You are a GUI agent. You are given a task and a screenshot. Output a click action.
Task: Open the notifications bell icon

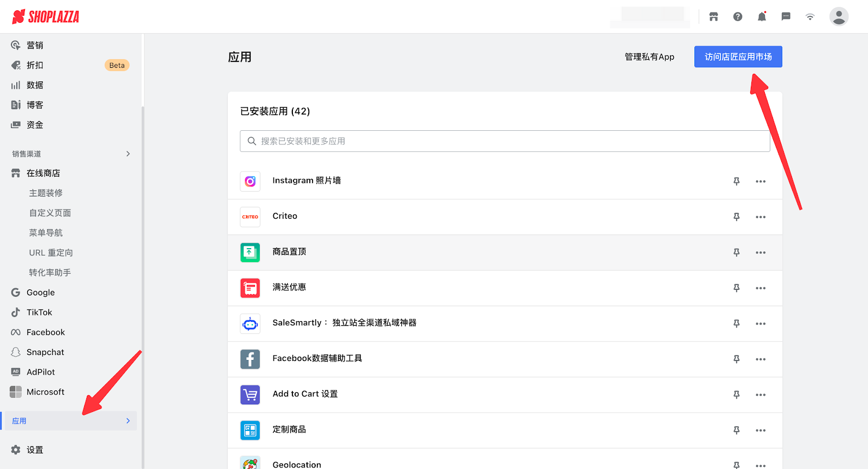(762, 17)
